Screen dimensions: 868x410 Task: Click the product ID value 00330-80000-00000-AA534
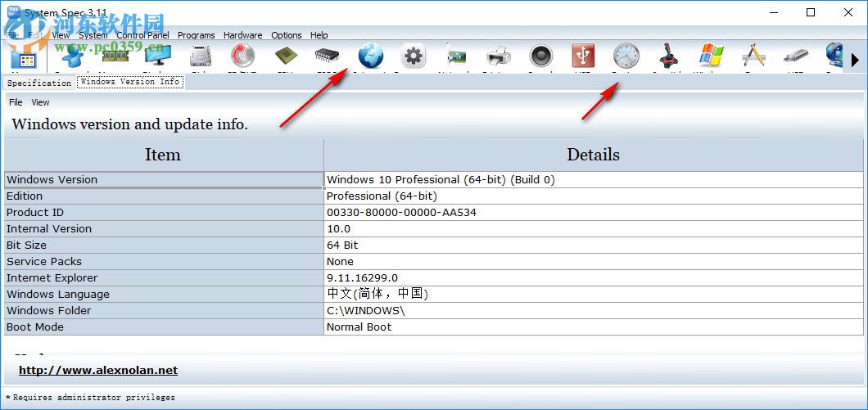(x=401, y=213)
